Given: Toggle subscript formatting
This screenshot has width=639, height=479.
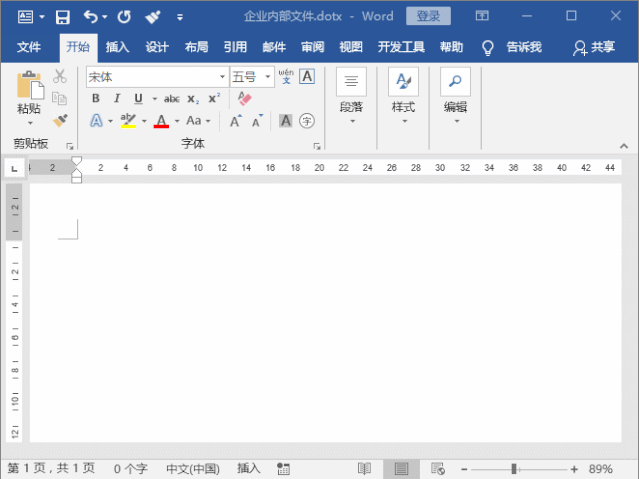Looking at the screenshot, I should pos(193,98).
